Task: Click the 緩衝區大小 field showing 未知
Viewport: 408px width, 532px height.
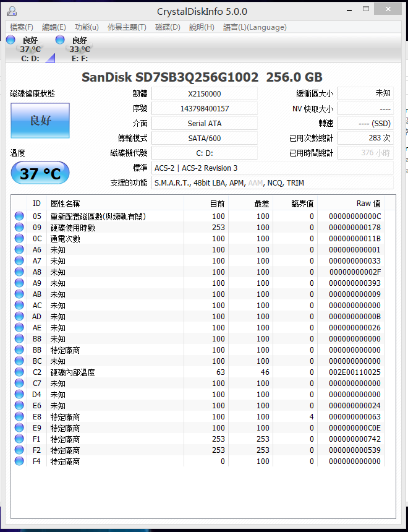Action: coord(365,93)
